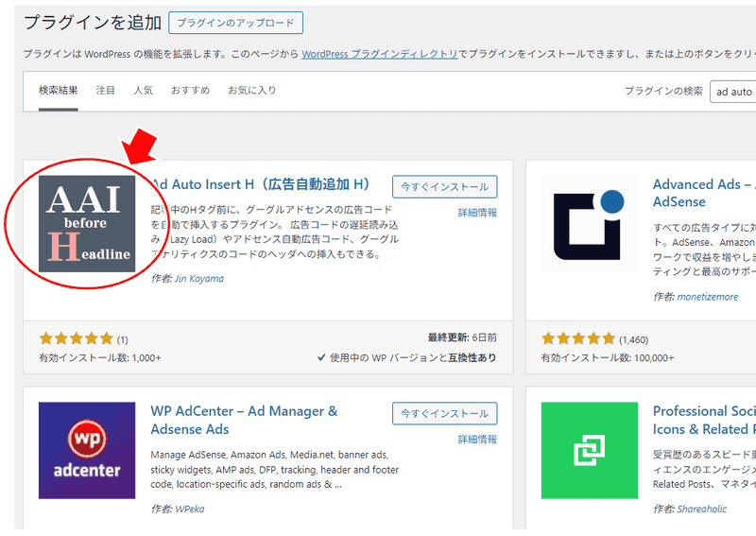756x536 pixels.
Task: Switch to the 注目 tab
Action: [105, 90]
